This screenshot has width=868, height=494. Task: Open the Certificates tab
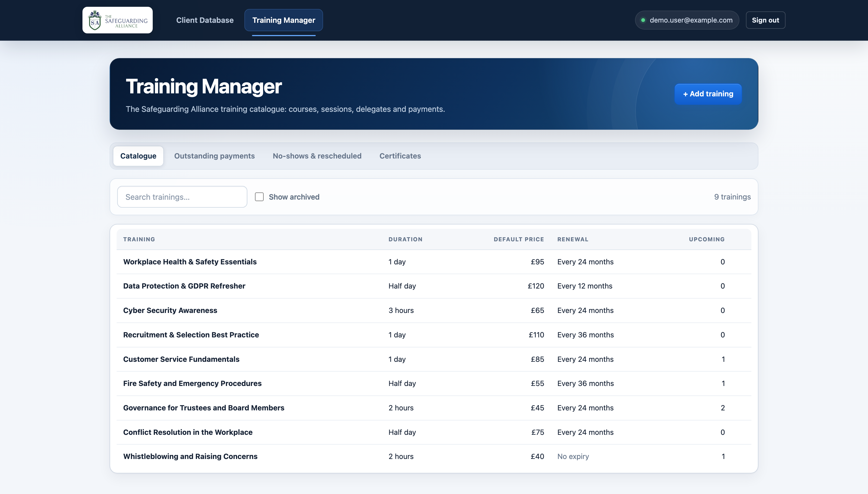(400, 156)
